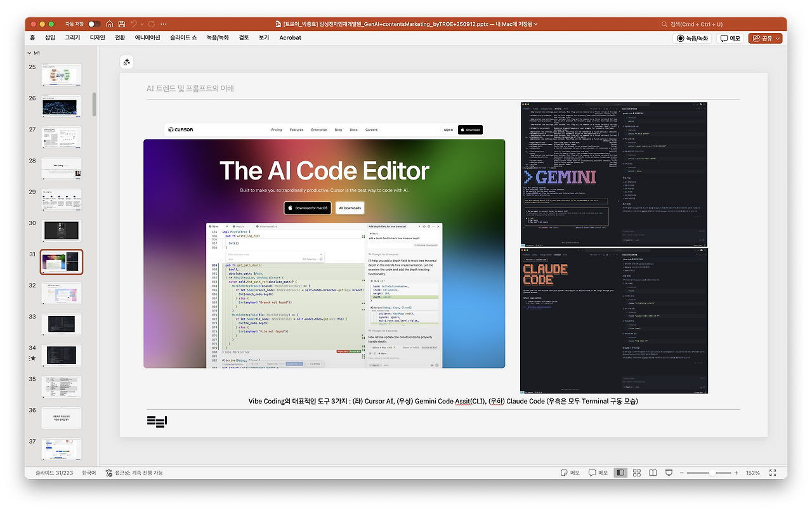Image resolution: width=812 pixels, height=512 pixels.
Task: Select slide 30 thumbnail
Action: 62,230
